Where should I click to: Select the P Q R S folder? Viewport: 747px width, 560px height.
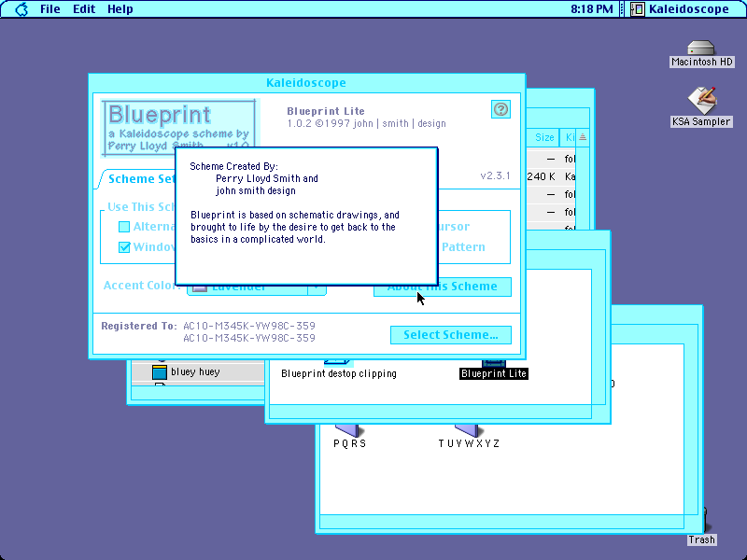coord(349,430)
